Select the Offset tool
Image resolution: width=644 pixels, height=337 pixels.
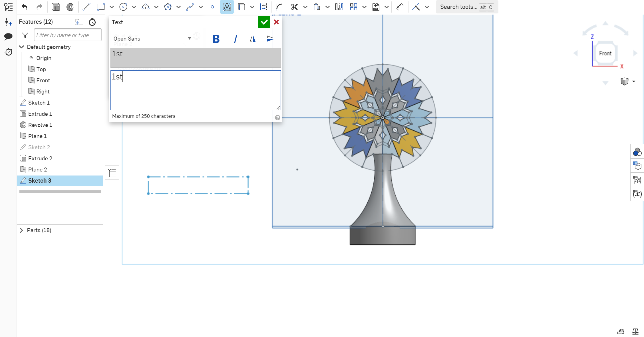point(316,7)
